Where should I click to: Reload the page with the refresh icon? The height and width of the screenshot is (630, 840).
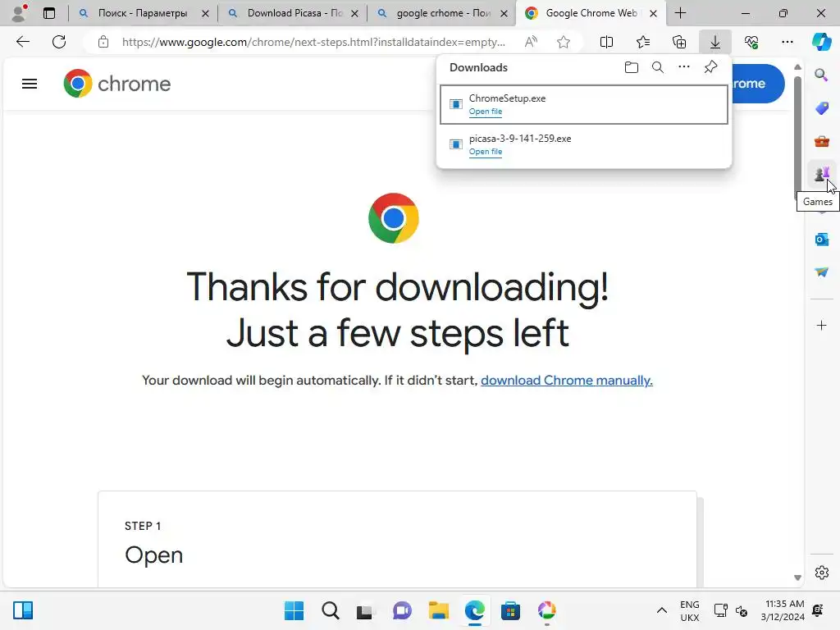[x=59, y=42]
